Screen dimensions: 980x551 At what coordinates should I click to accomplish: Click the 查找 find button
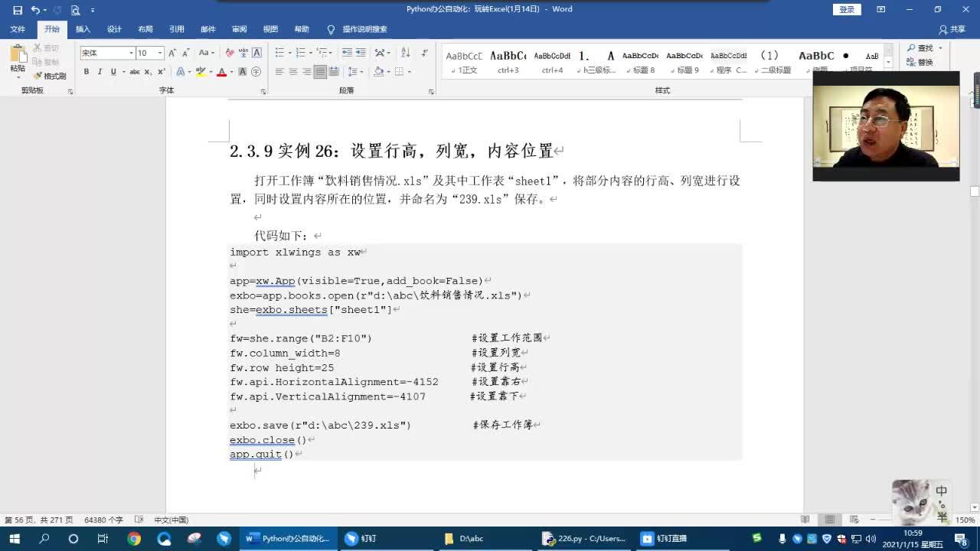tap(924, 48)
